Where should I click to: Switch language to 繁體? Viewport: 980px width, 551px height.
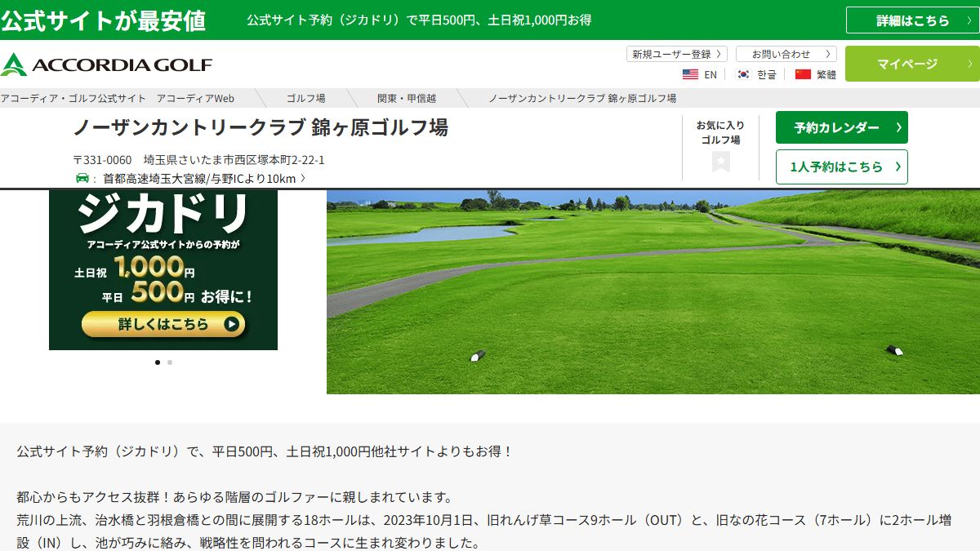(826, 74)
